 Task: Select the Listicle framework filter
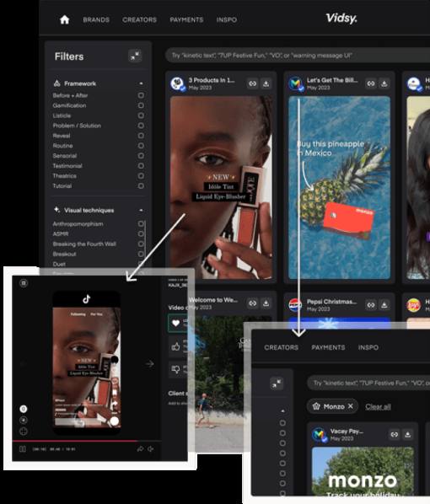141,115
